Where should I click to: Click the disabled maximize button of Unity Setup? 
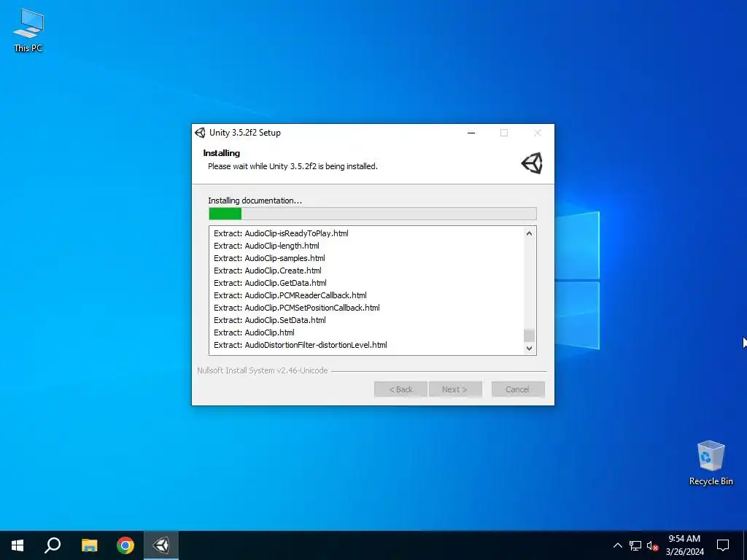(504, 133)
